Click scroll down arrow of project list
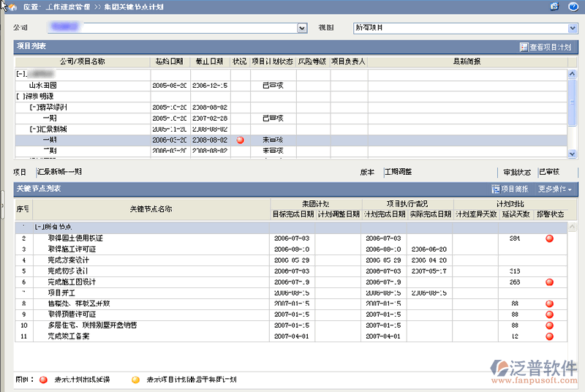This screenshot has height=392, width=585. (572, 153)
